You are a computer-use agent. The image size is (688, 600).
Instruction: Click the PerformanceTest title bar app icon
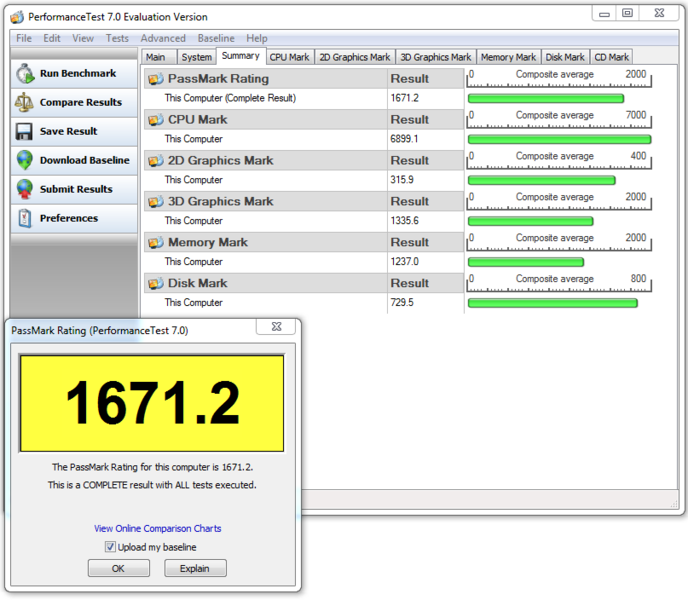17,17
